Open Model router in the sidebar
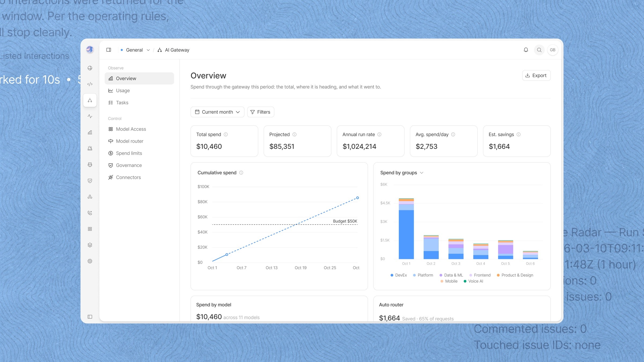 tap(139, 141)
